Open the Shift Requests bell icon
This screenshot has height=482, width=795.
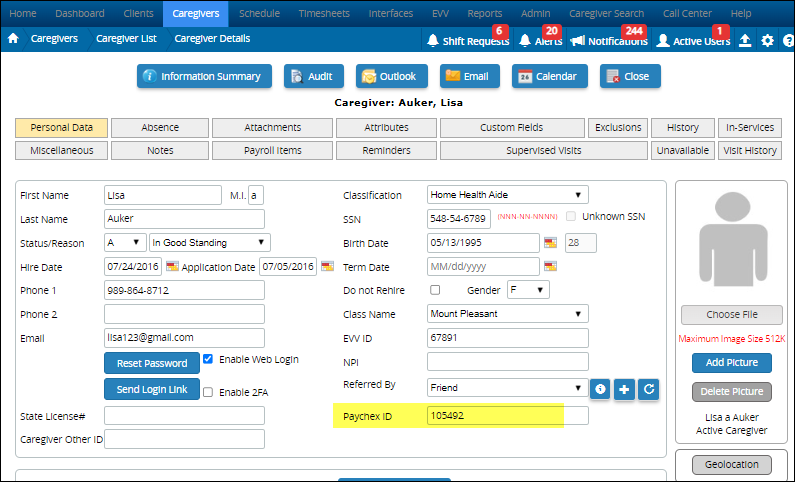coord(432,41)
